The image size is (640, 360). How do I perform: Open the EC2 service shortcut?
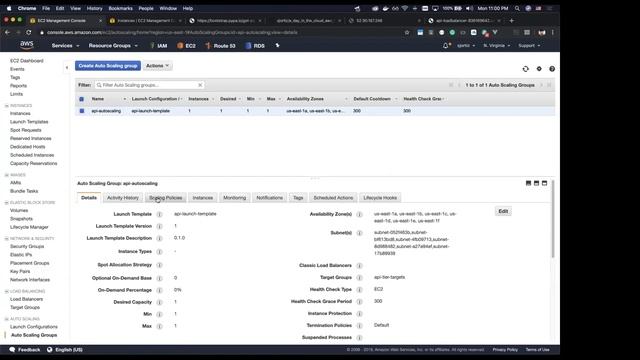pos(186,46)
